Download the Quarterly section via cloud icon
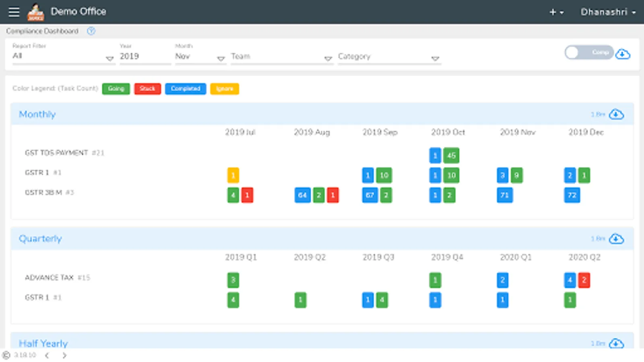Screen dimensions: 644x362 pyautogui.click(x=616, y=239)
